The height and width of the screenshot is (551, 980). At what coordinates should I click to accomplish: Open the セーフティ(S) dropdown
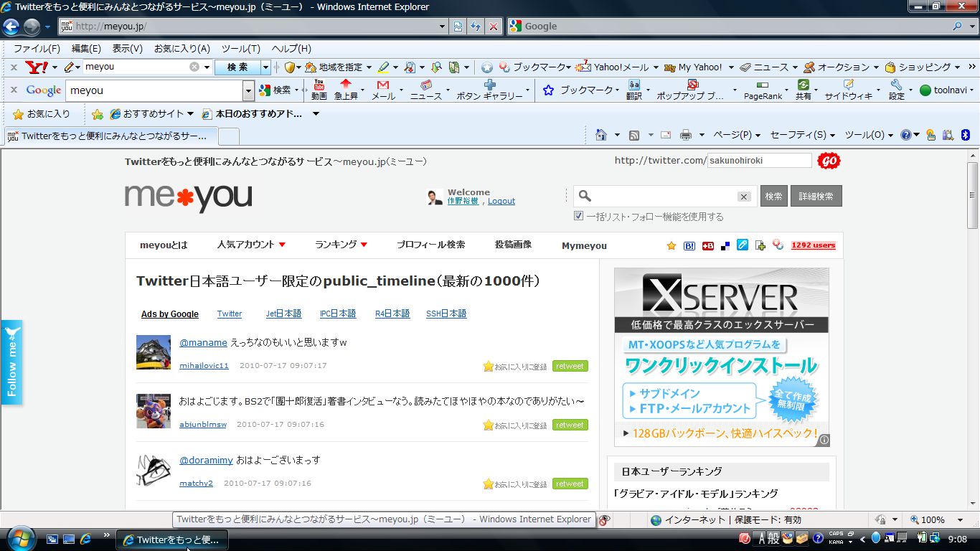(x=802, y=135)
